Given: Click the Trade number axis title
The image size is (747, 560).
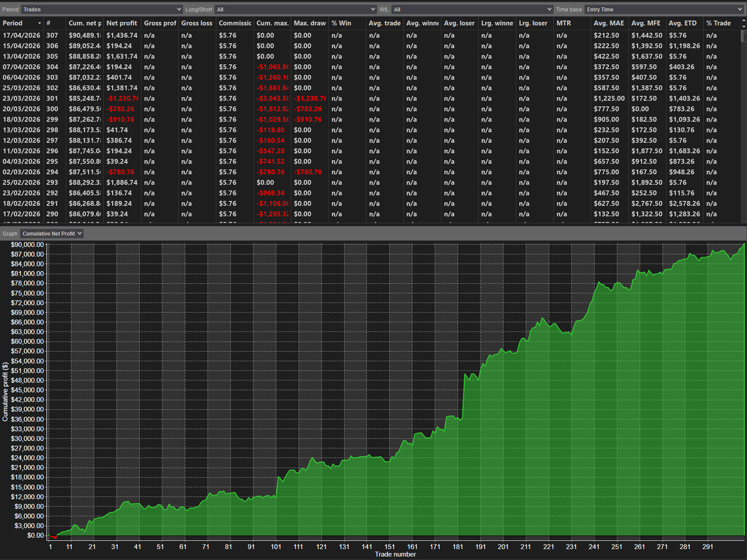Looking at the screenshot, I should point(395,554).
